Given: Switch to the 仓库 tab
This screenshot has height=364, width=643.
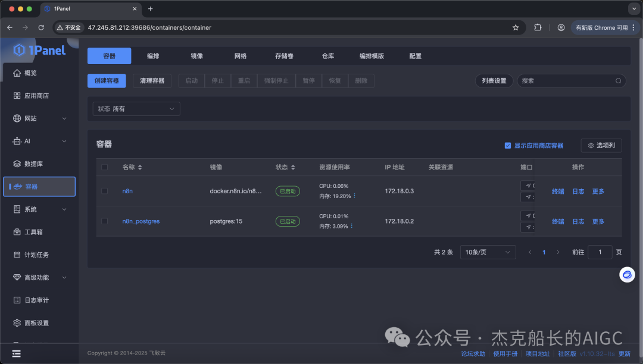Looking at the screenshot, I should [x=328, y=56].
